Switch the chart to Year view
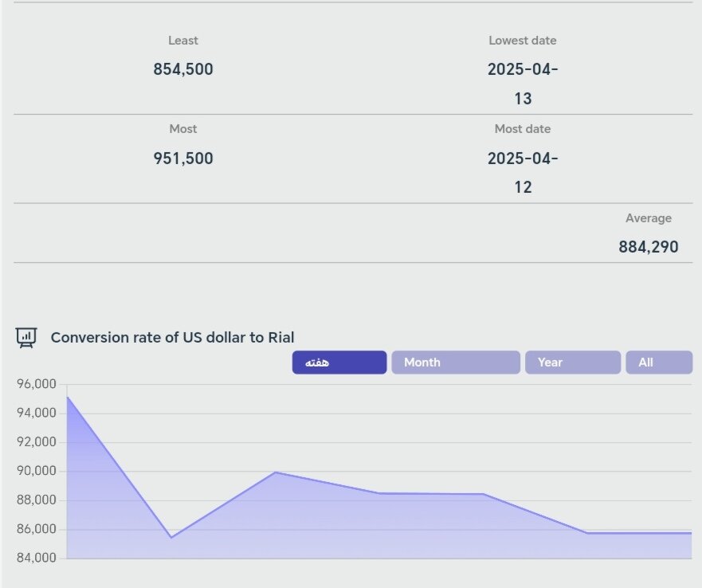 pyautogui.click(x=572, y=363)
